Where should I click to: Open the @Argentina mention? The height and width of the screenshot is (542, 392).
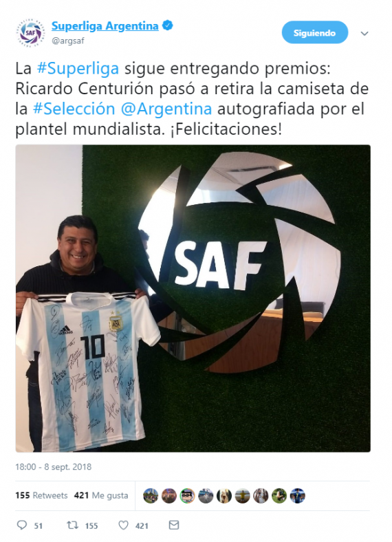pyautogui.click(x=166, y=109)
